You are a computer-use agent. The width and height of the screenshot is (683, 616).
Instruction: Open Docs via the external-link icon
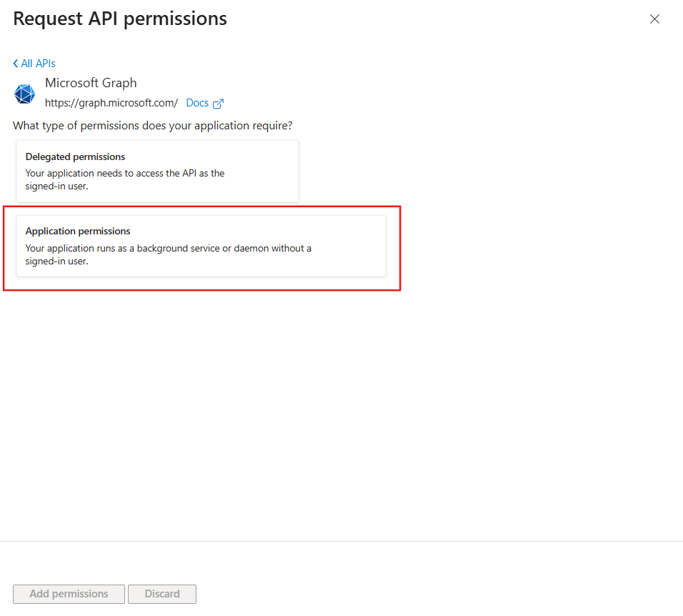click(218, 102)
